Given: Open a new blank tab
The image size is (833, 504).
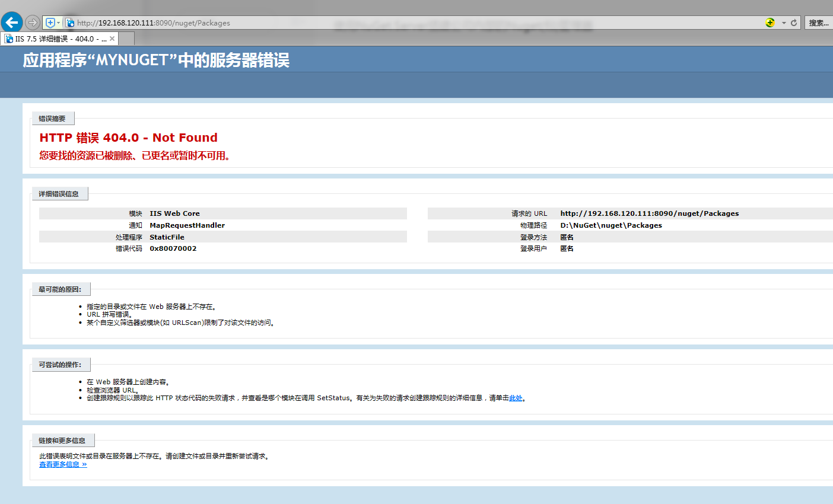Looking at the screenshot, I should point(126,39).
